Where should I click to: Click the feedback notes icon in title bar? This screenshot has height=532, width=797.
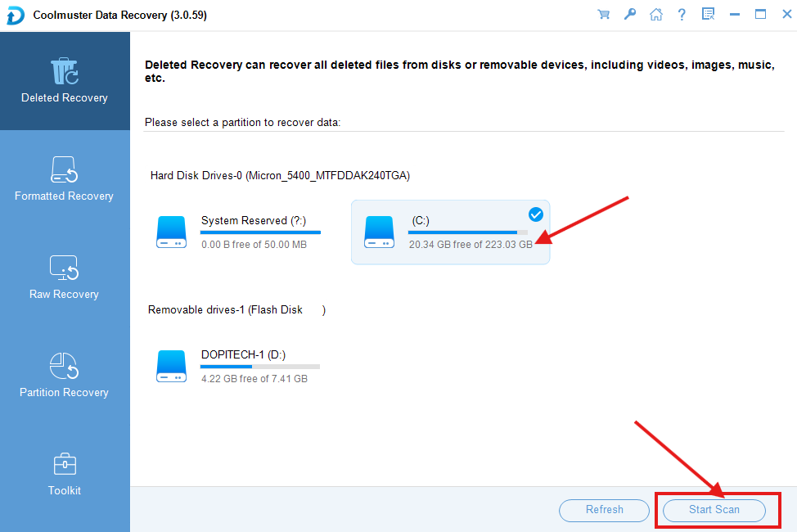pyautogui.click(x=708, y=14)
